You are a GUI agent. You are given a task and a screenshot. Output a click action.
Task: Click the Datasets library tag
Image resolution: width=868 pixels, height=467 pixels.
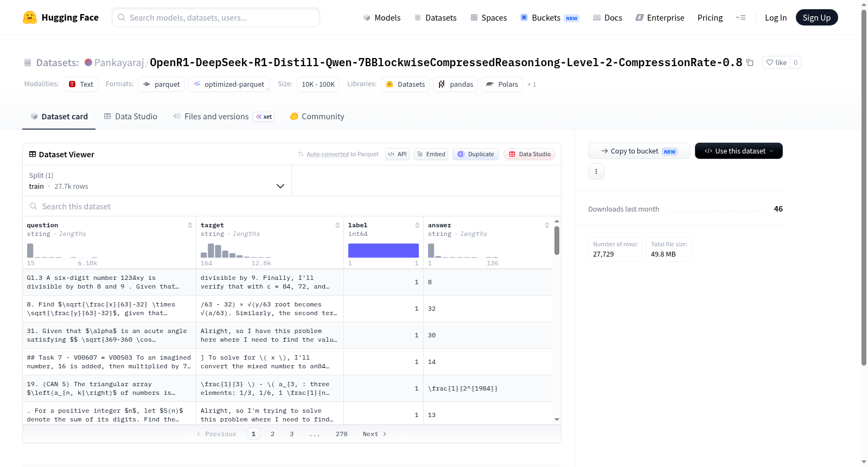tap(405, 84)
